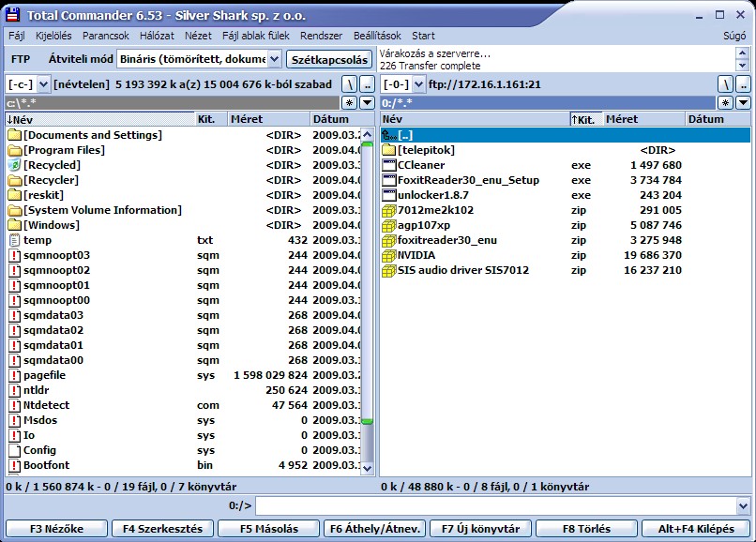Image resolution: width=756 pixels, height=542 pixels.
Task: Click the F5 Másolás button
Action: tap(268, 529)
